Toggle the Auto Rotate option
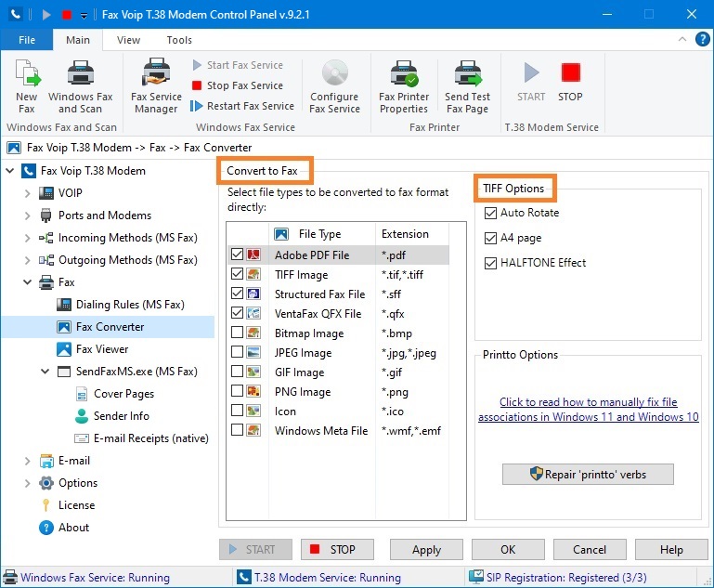Viewport: 714px width, 588px height. (x=490, y=213)
